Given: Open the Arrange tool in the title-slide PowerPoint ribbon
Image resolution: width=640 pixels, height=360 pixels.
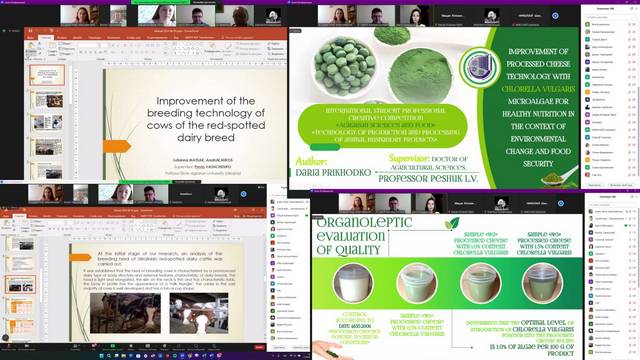Looking at the screenshot, I should click(x=212, y=49).
